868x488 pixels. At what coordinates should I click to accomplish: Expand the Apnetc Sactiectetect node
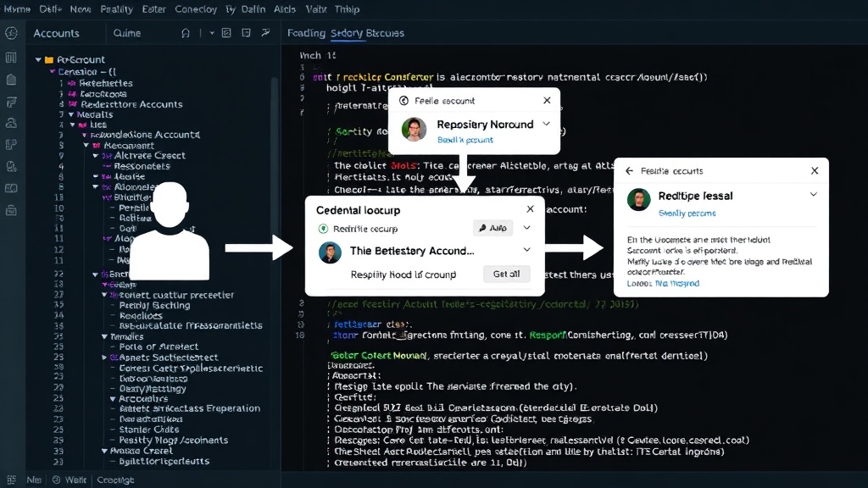tap(104, 358)
